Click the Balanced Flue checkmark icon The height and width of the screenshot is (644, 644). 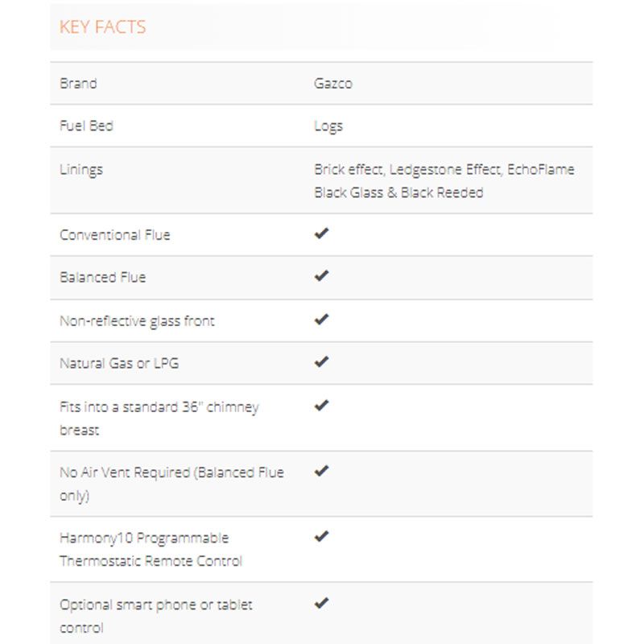(322, 276)
